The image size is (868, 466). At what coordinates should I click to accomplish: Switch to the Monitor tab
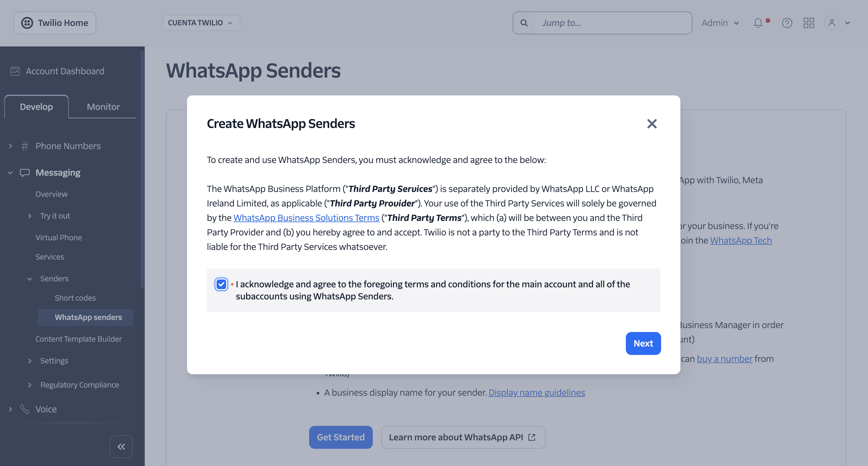[x=103, y=107]
